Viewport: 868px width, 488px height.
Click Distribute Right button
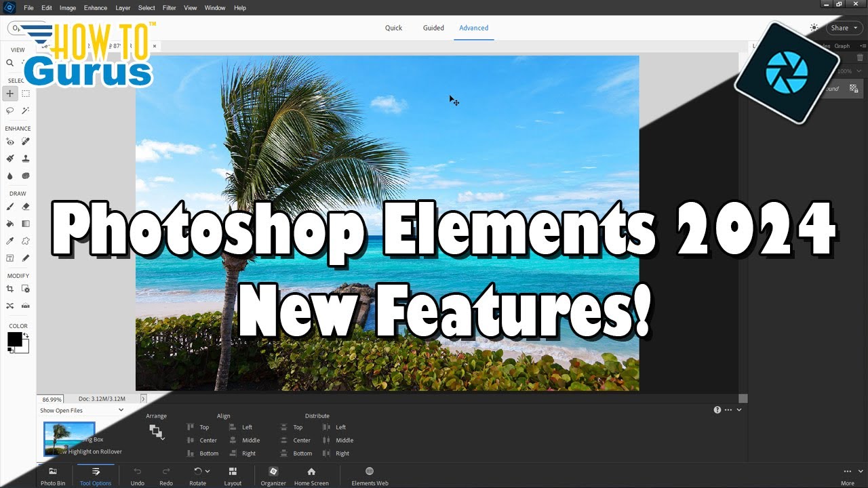[x=336, y=453]
